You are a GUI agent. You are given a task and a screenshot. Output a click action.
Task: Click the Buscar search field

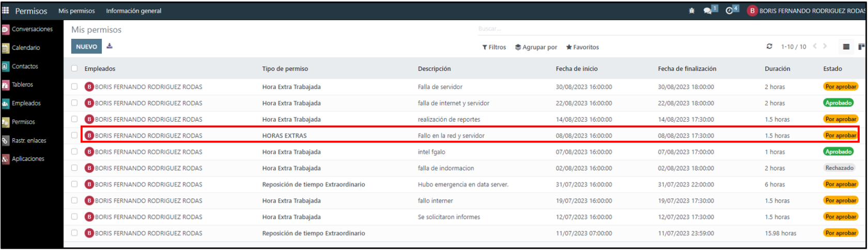[568, 29]
